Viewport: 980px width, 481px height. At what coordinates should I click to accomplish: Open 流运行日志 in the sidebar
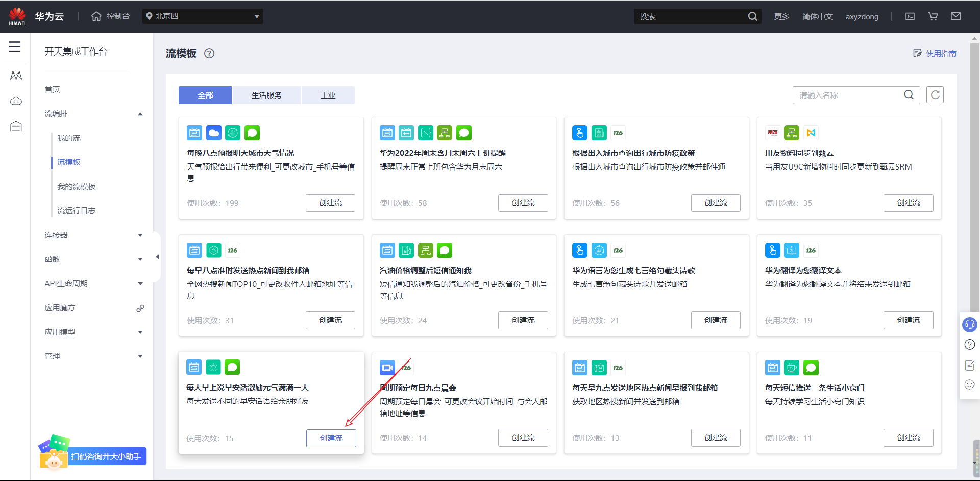click(77, 211)
